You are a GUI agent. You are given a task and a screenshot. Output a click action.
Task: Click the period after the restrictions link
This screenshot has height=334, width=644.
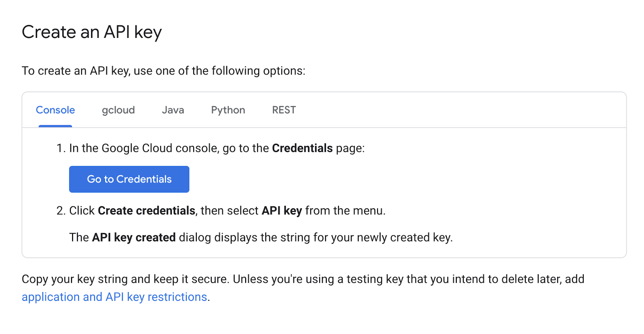[x=208, y=297]
